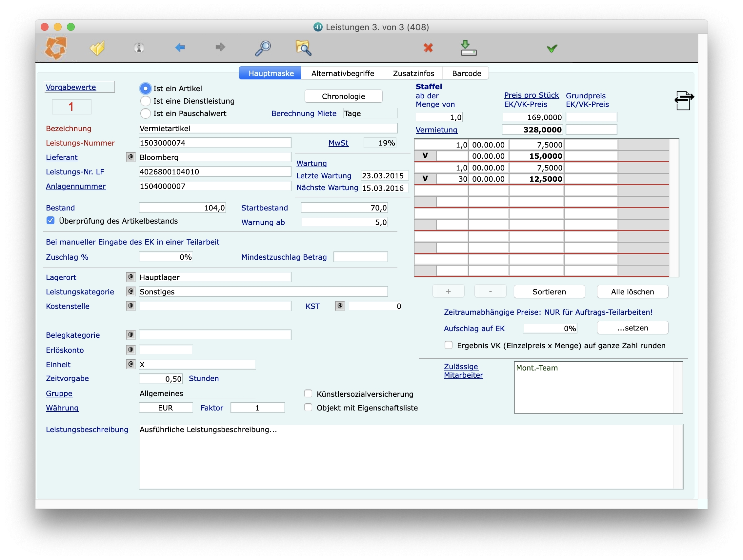
Task: Open the Lieferant @ lookup button
Action: point(131,157)
